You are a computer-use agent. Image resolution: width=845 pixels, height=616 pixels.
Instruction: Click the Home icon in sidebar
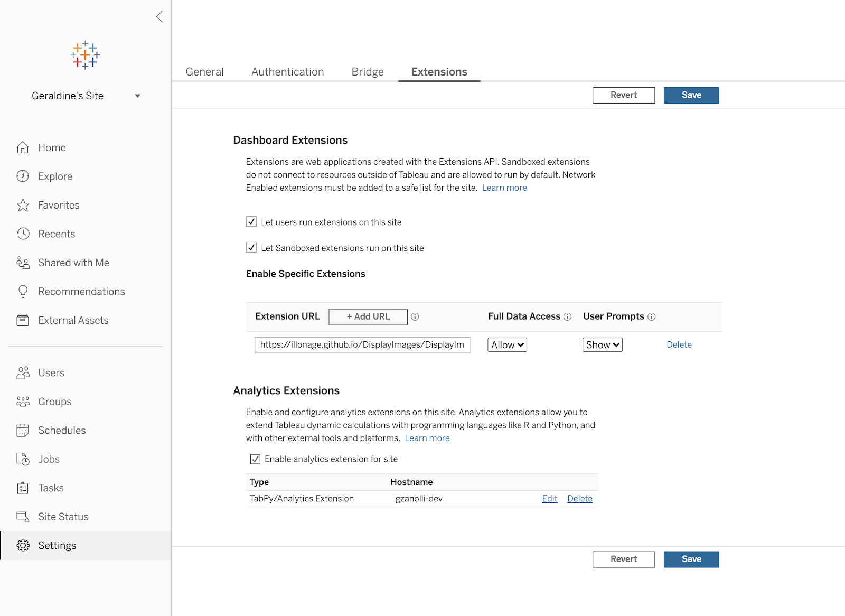point(23,147)
